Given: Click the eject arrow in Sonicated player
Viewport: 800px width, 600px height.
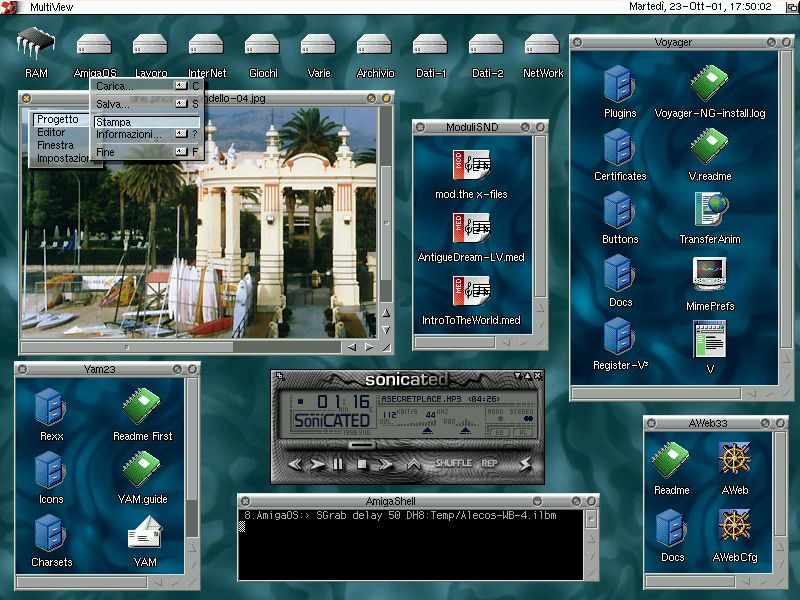Looking at the screenshot, I should click(413, 464).
